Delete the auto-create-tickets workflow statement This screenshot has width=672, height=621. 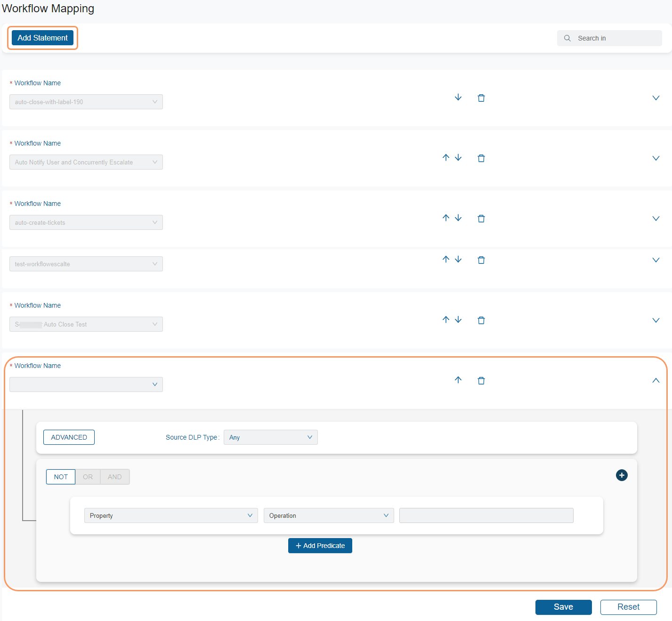(481, 219)
